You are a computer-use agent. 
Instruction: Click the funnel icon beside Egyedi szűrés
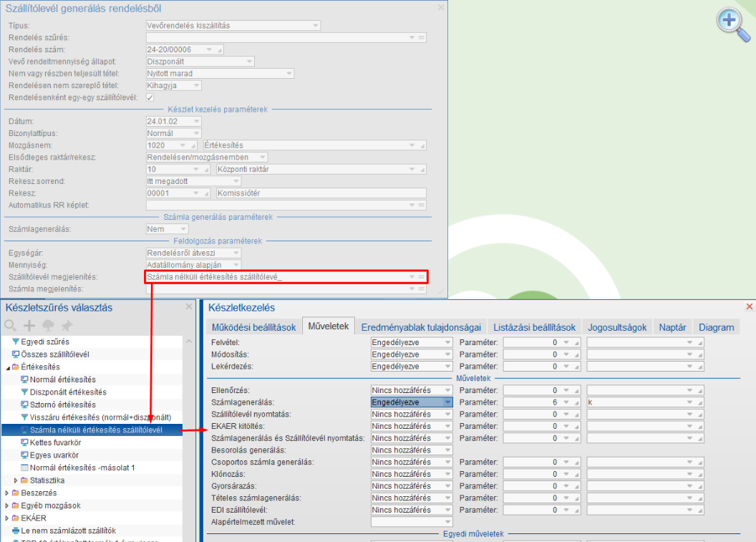tap(16, 342)
